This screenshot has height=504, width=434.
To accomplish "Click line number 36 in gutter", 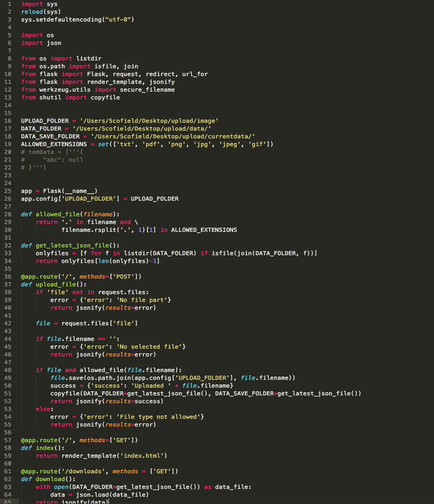I will (8, 277).
